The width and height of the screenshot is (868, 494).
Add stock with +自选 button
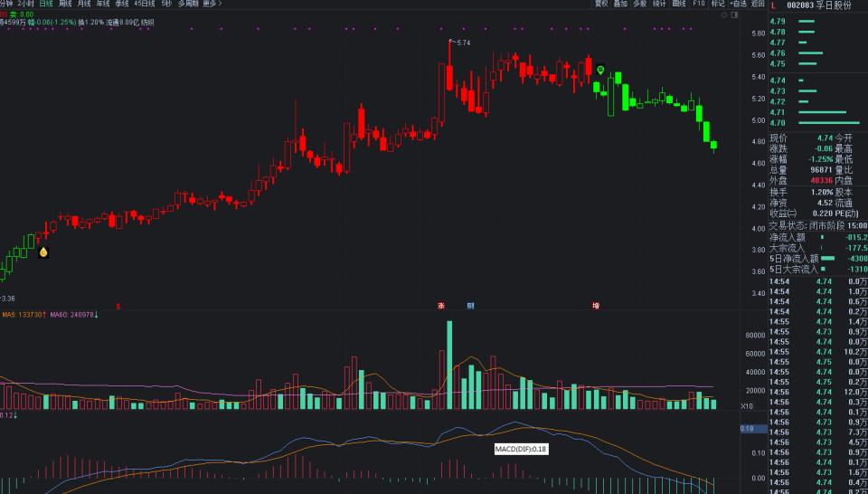pos(738,4)
